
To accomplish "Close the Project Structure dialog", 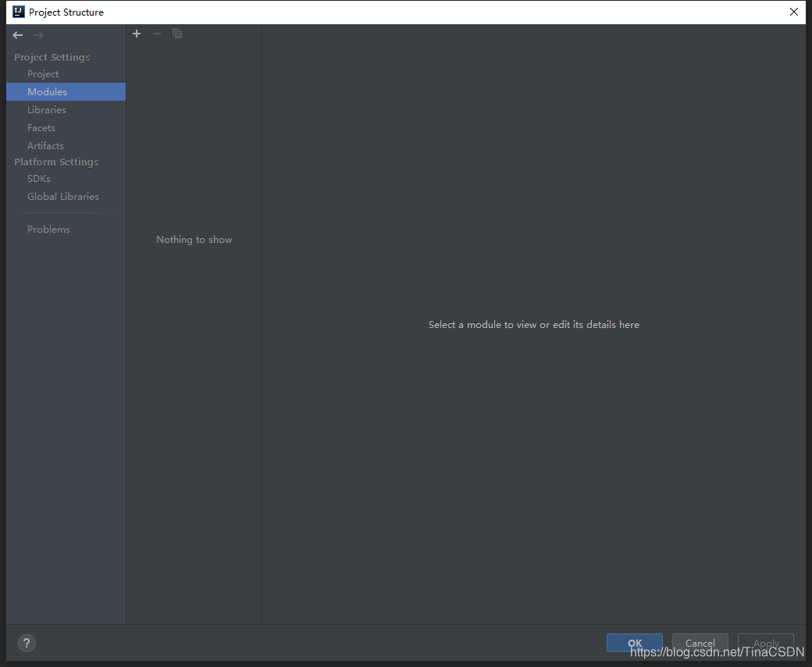I will click(x=794, y=12).
